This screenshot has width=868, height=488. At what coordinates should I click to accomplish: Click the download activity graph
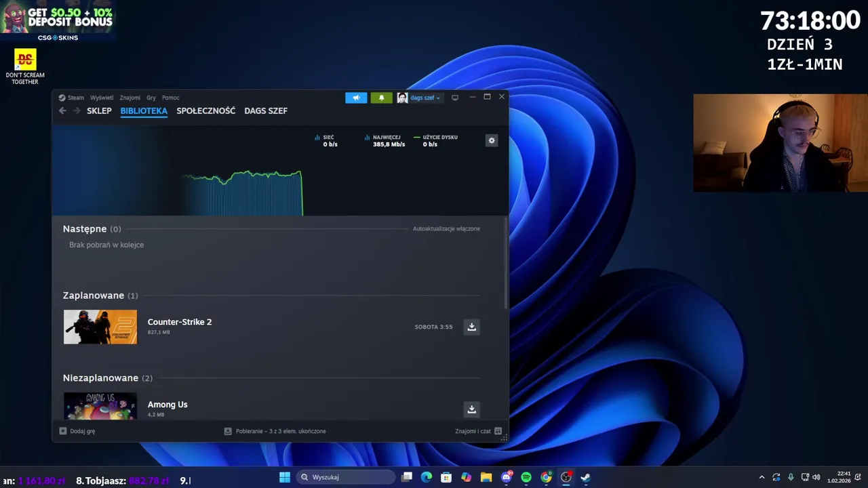pyautogui.click(x=242, y=193)
